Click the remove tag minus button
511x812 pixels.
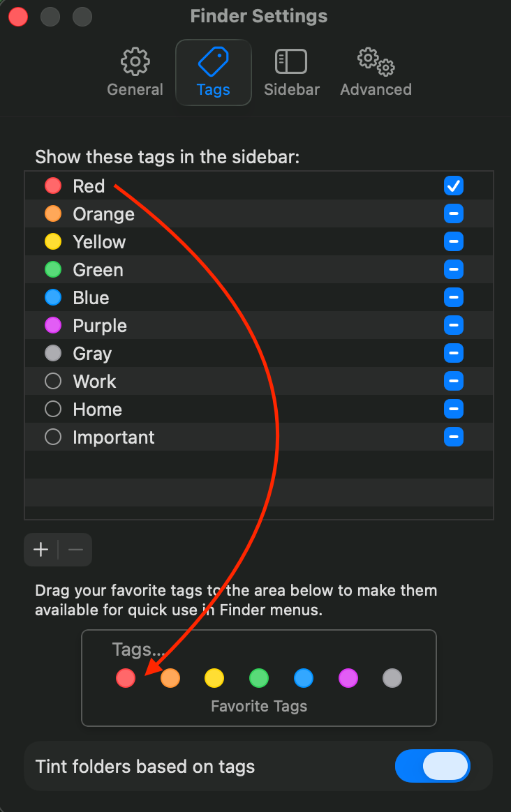pyautogui.click(x=75, y=550)
